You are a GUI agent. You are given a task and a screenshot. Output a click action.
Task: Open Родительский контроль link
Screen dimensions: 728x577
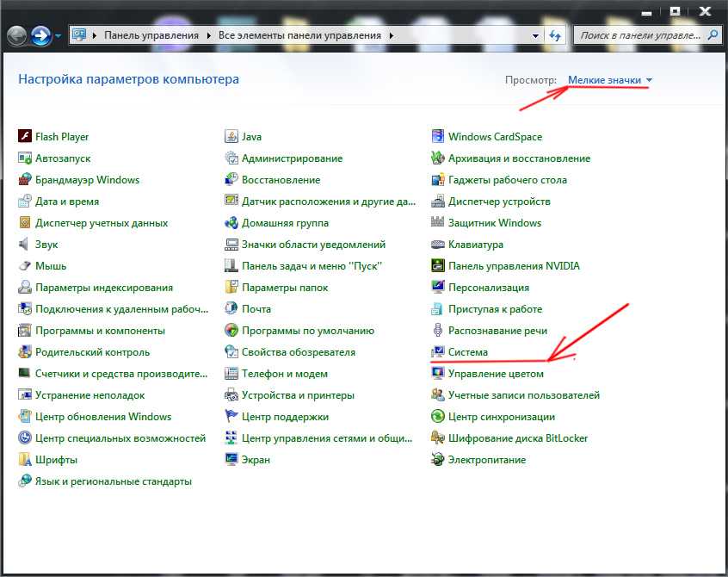(92, 351)
